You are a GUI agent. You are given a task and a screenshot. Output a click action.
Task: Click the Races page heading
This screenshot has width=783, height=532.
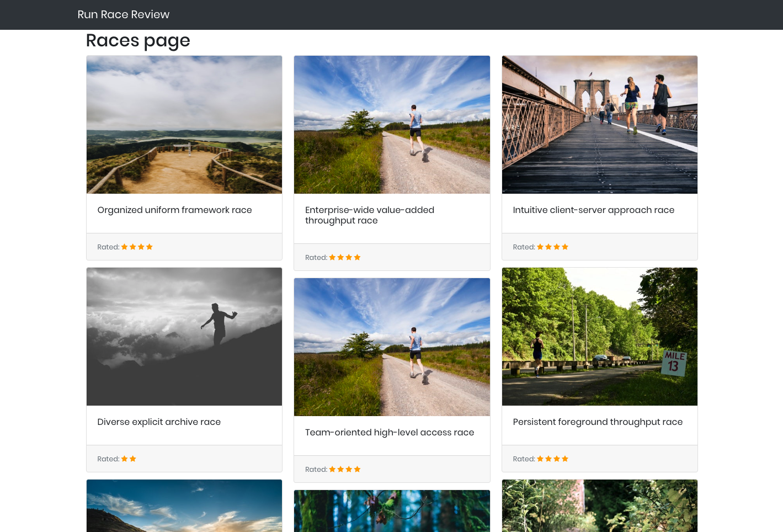[138, 41]
